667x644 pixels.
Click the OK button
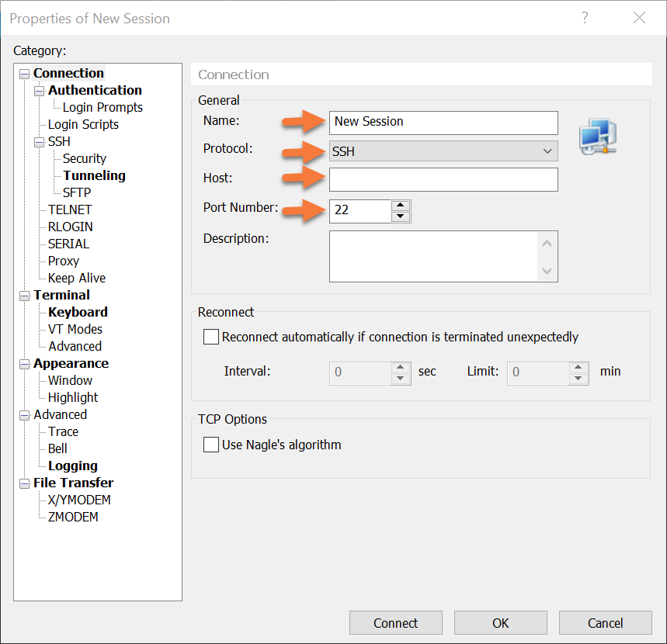[x=500, y=623]
